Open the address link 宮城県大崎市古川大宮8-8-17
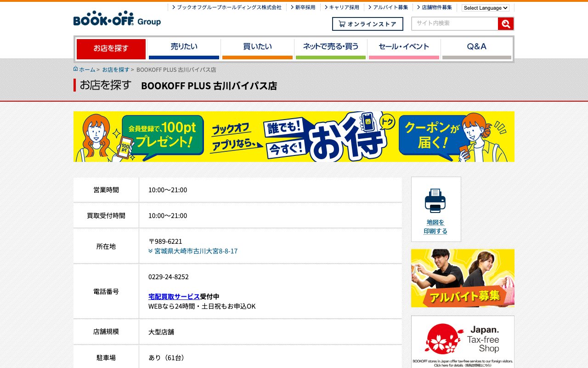This screenshot has width=588, height=368. click(x=196, y=251)
